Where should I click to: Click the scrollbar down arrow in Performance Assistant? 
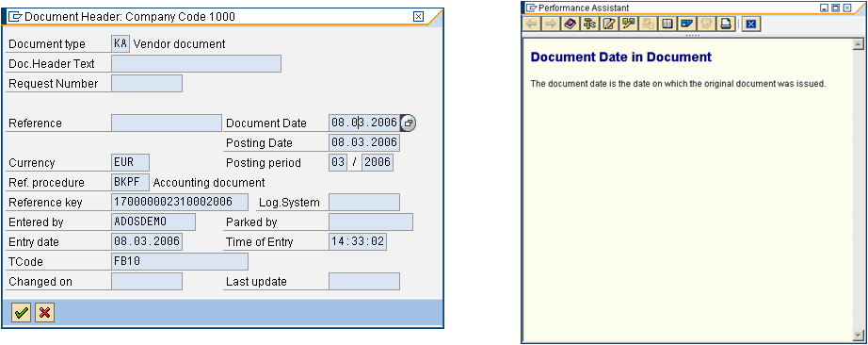[859, 335]
